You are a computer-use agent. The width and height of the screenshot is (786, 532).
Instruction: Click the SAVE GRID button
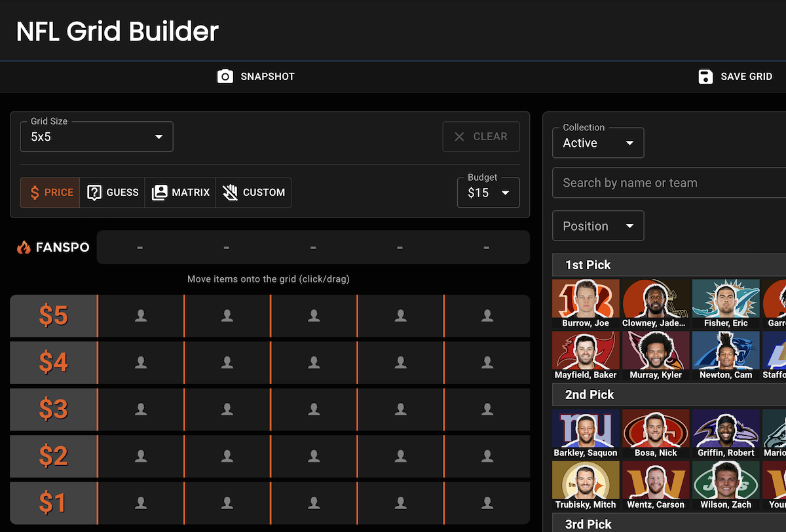[x=735, y=77]
